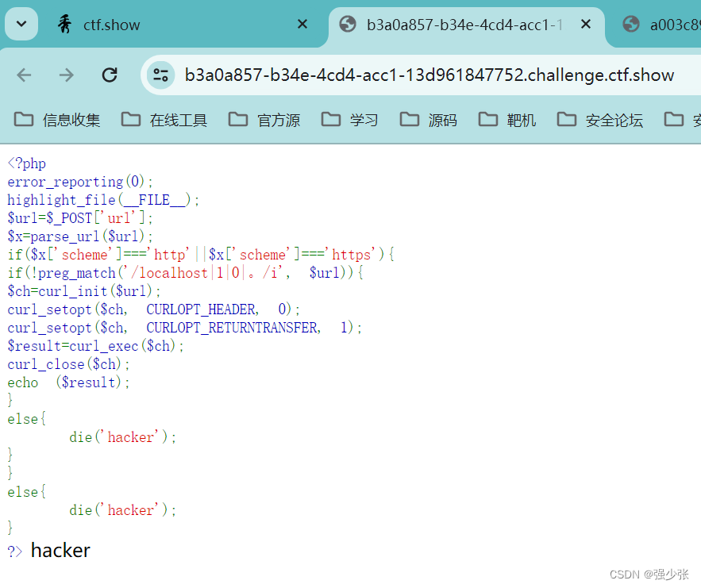Image resolution: width=701 pixels, height=588 pixels.
Task: Open site information icon in address bar
Action: [160, 75]
